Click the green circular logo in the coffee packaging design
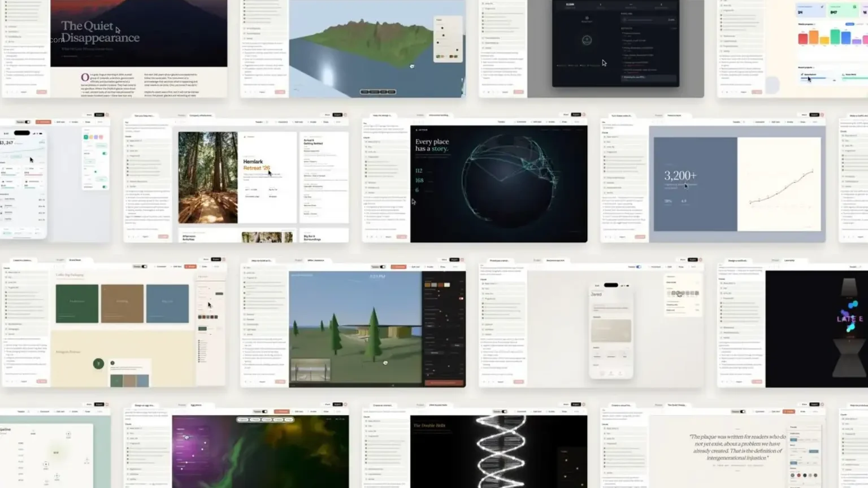Image resolution: width=868 pixels, height=488 pixels. (98, 364)
